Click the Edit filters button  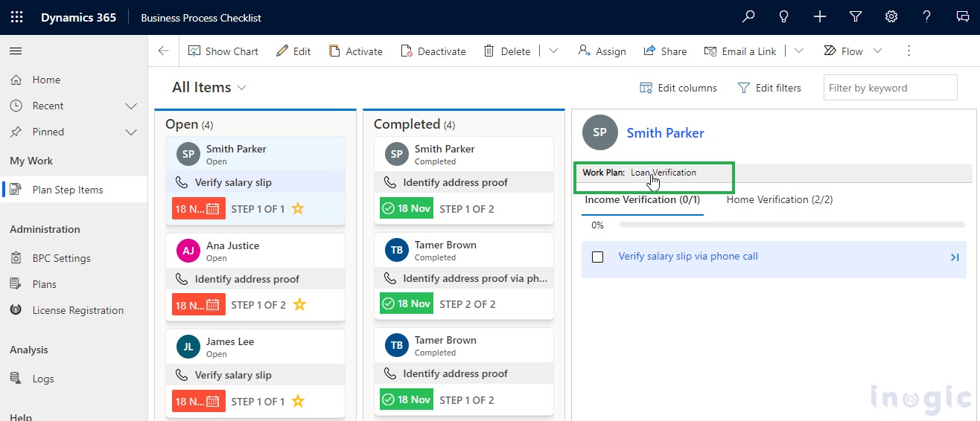tap(769, 88)
